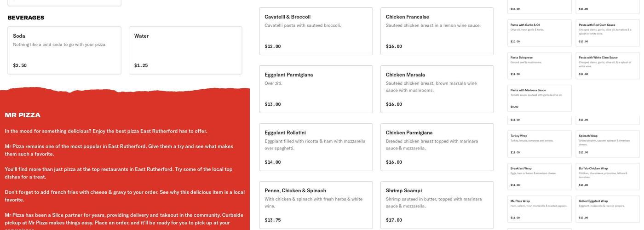The width and height of the screenshot is (644, 230).
Task: Click the Buffalo Chicken Wrap card
Action: coord(608,177)
